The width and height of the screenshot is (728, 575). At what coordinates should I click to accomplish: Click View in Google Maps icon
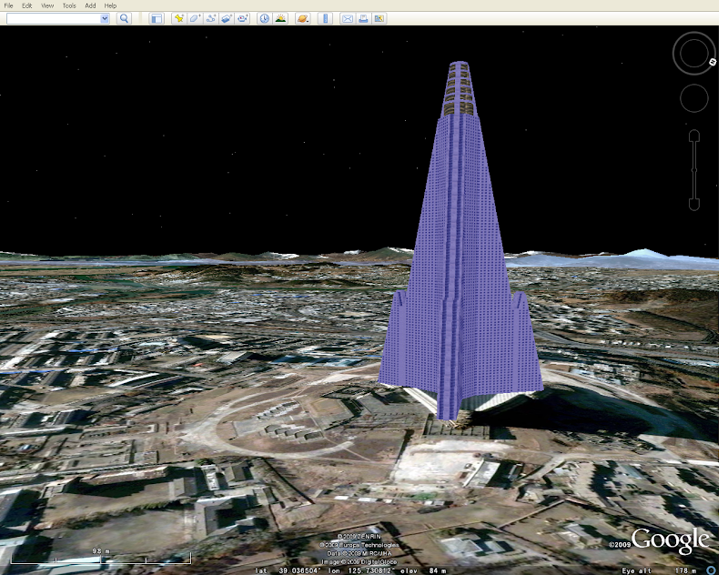coord(379,18)
